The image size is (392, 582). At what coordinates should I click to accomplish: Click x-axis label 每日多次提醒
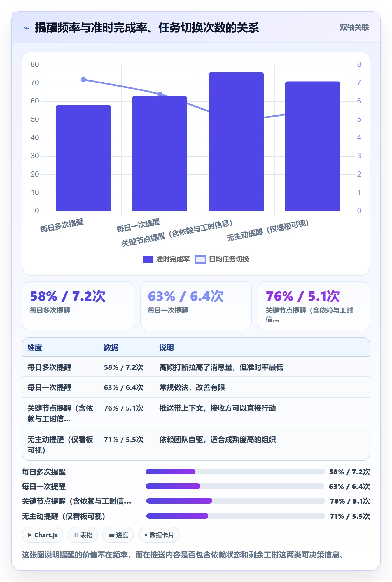pos(62,225)
